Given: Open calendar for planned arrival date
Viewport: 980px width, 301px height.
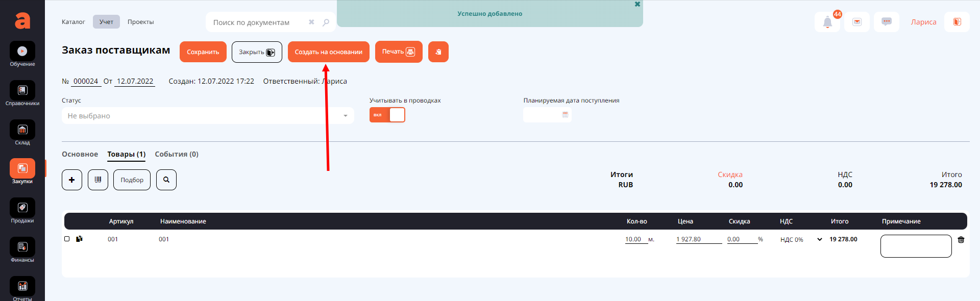Looking at the screenshot, I should (565, 115).
